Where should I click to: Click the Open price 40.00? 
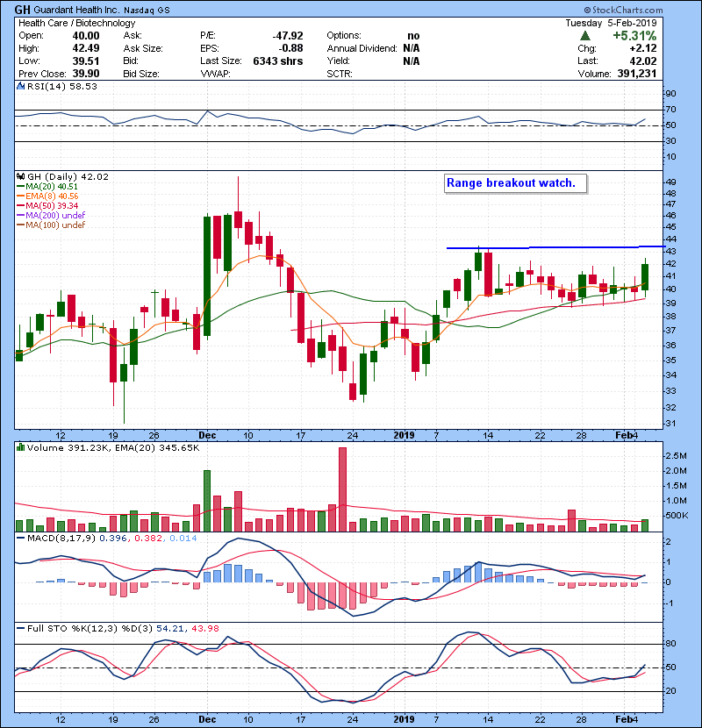pyautogui.click(x=86, y=36)
